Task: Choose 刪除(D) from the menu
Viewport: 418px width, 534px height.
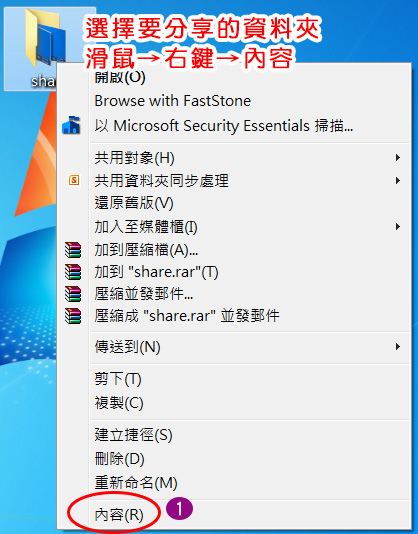Action: tap(119, 459)
